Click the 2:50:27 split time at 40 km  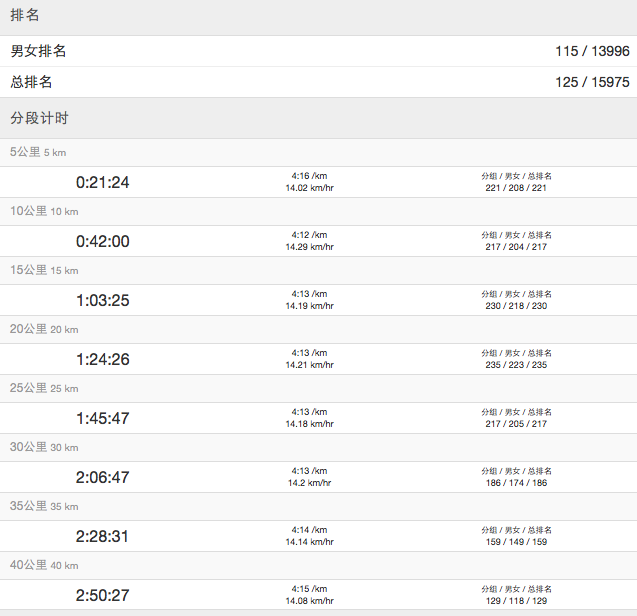[102, 595]
